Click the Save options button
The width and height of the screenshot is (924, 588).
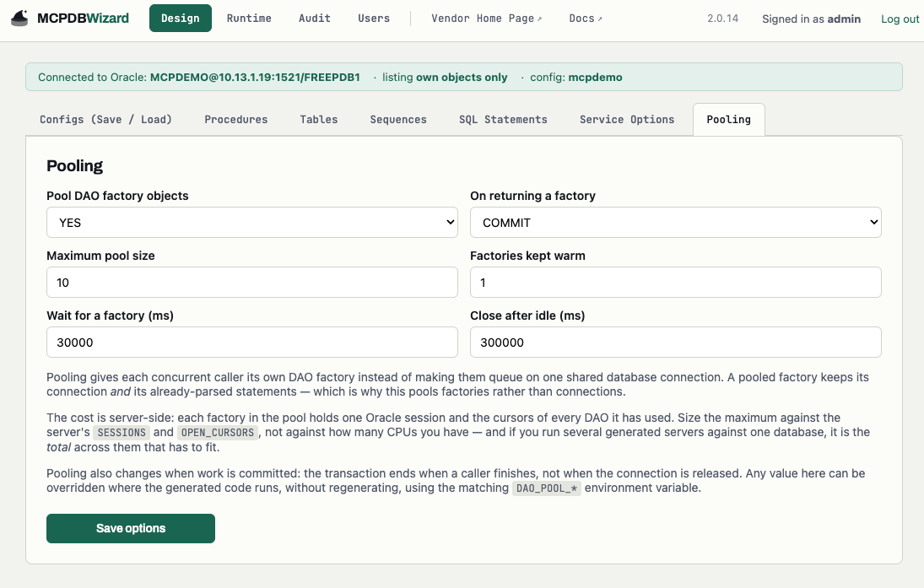coord(131,528)
